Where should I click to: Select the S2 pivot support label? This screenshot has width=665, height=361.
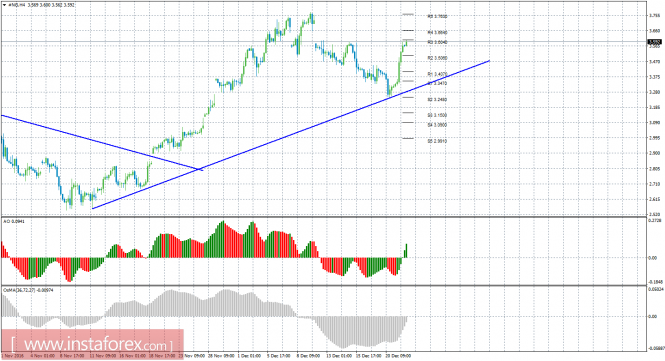pyautogui.click(x=438, y=99)
